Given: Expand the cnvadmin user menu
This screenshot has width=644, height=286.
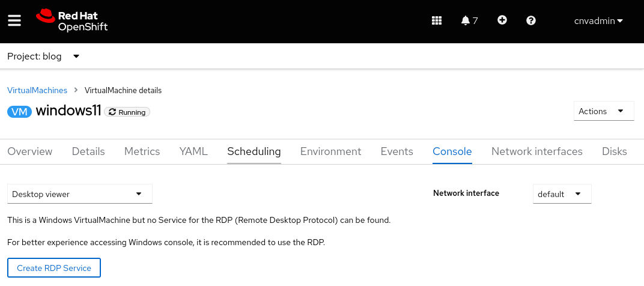Looking at the screenshot, I should [x=598, y=21].
